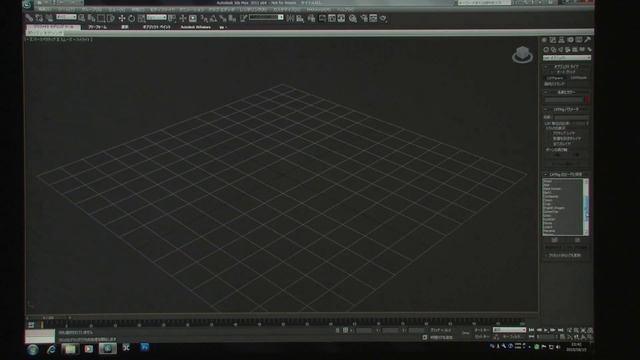Activate the Select Object tool
Image resolution: width=640 pixels, height=360 pixels.
click(x=82, y=18)
